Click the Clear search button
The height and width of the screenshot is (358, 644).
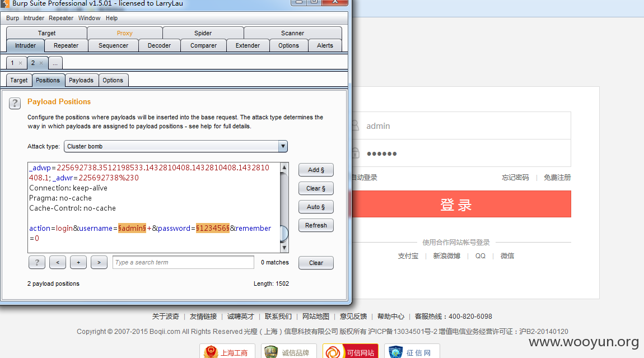pyautogui.click(x=316, y=263)
